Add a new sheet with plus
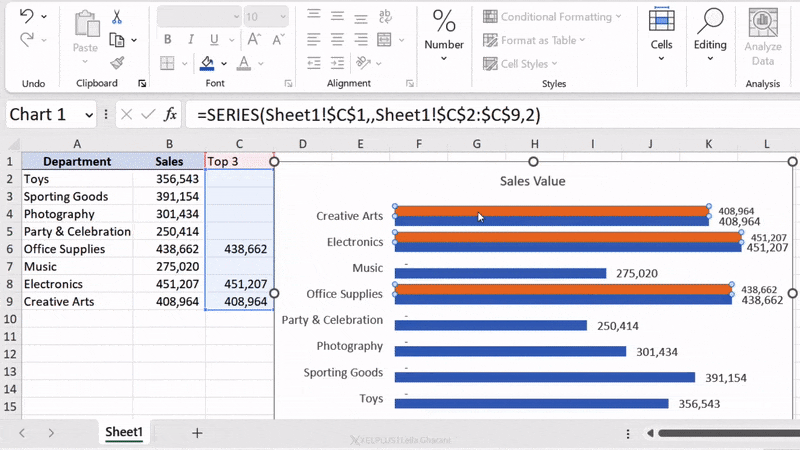Image resolution: width=800 pixels, height=450 pixels. point(197,433)
